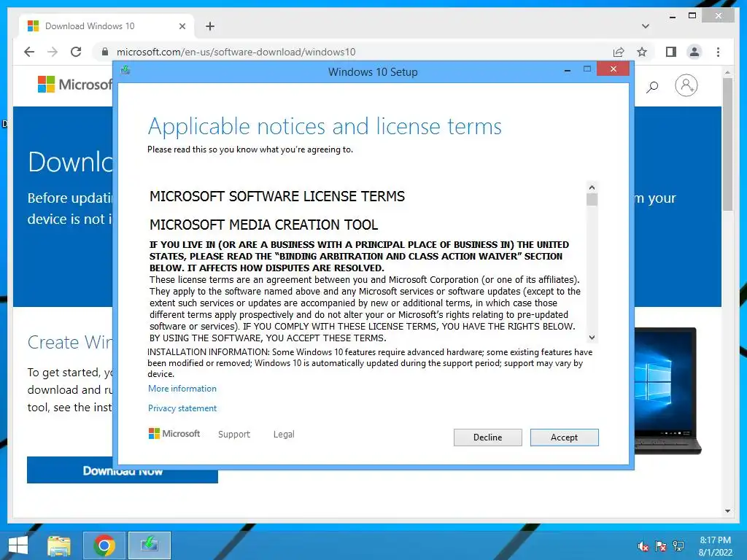Click the license text scrollbar thumb
This screenshot has width=747, height=560.
[592, 200]
